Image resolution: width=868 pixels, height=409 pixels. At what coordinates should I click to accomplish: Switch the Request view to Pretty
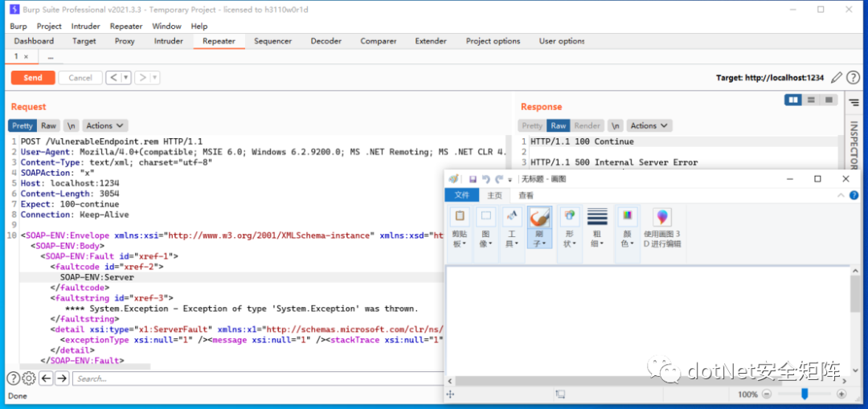(23, 125)
